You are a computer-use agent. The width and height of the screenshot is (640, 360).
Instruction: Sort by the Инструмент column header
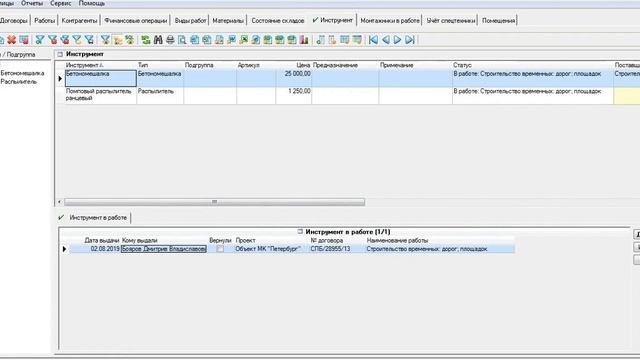coord(100,65)
